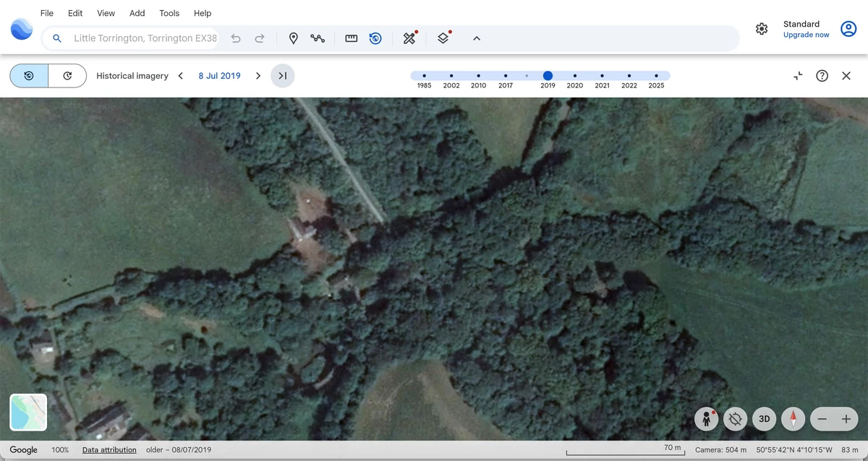Switch to 3D view
The height and width of the screenshot is (461, 868).
pyautogui.click(x=764, y=419)
